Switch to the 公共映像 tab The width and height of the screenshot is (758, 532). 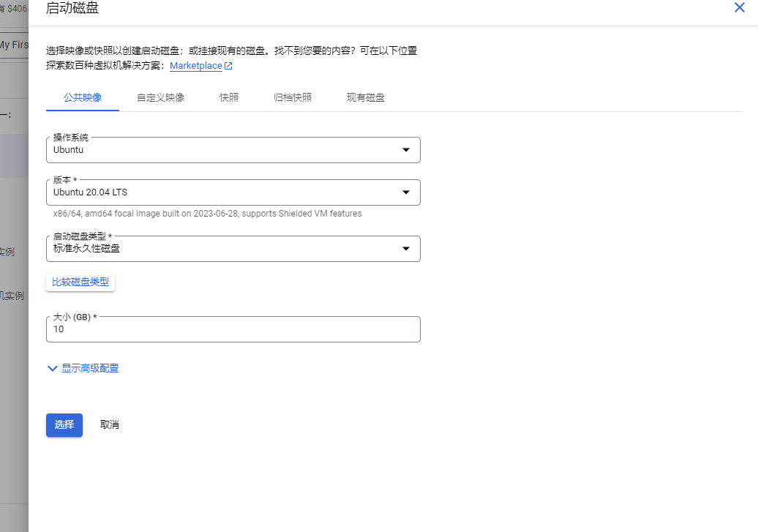[x=82, y=97]
